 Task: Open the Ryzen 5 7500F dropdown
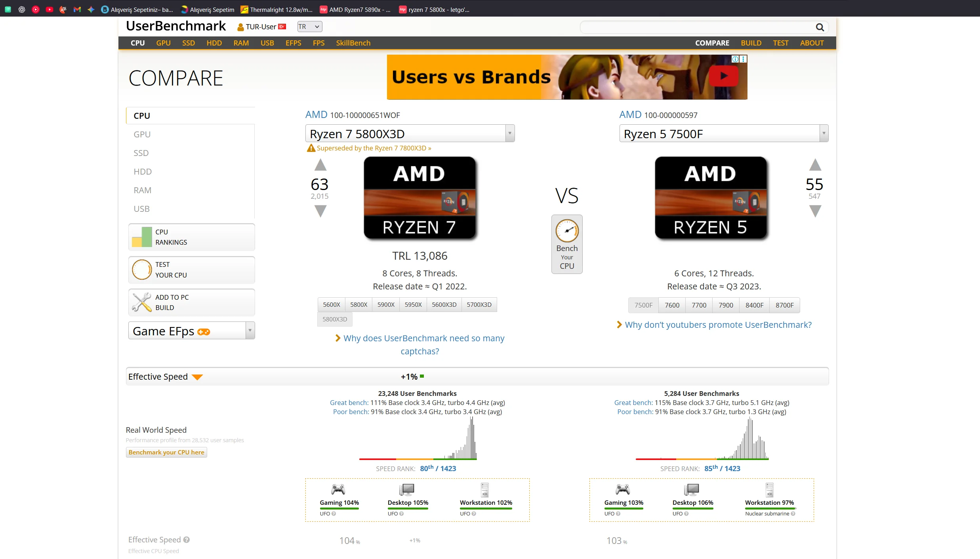pos(824,133)
